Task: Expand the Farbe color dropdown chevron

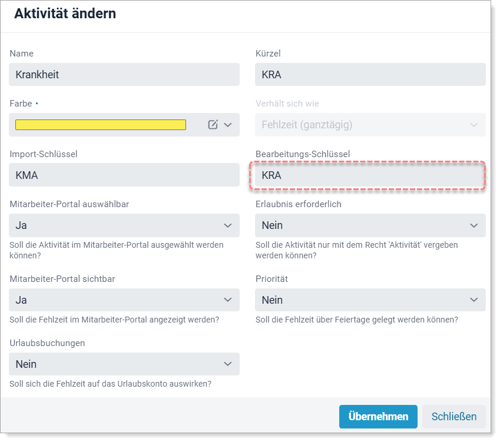Action: pos(228,125)
